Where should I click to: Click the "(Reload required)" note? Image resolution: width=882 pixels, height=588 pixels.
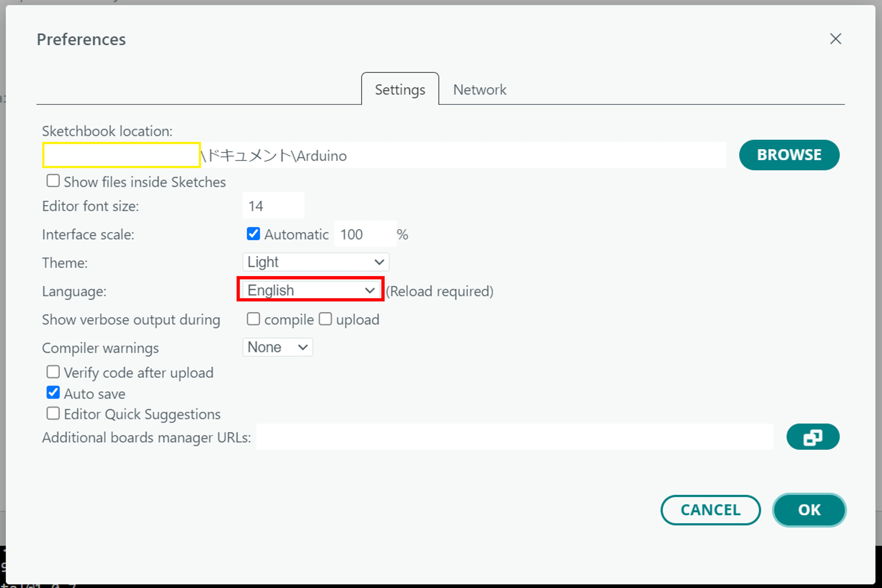point(440,291)
